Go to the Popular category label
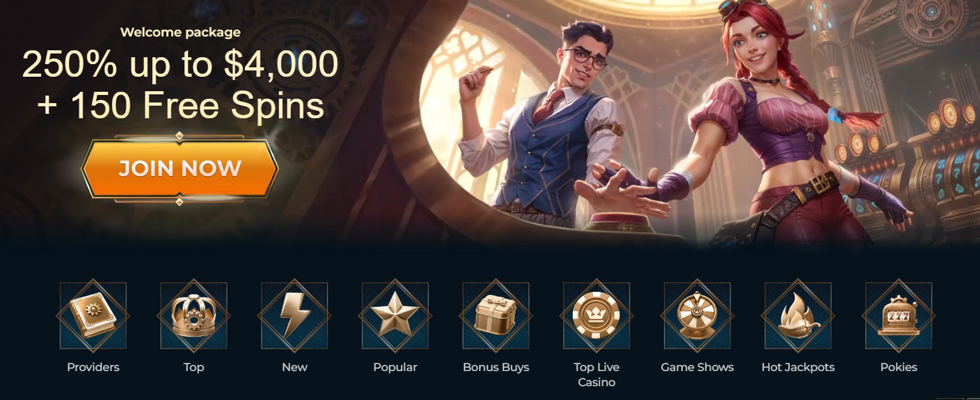Image resolution: width=980 pixels, height=400 pixels. pos(395,367)
